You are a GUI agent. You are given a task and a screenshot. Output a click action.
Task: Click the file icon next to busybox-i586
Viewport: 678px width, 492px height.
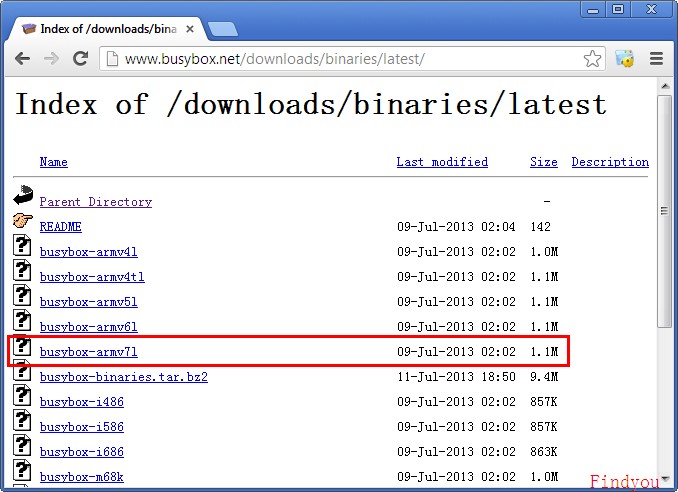pyautogui.click(x=22, y=420)
